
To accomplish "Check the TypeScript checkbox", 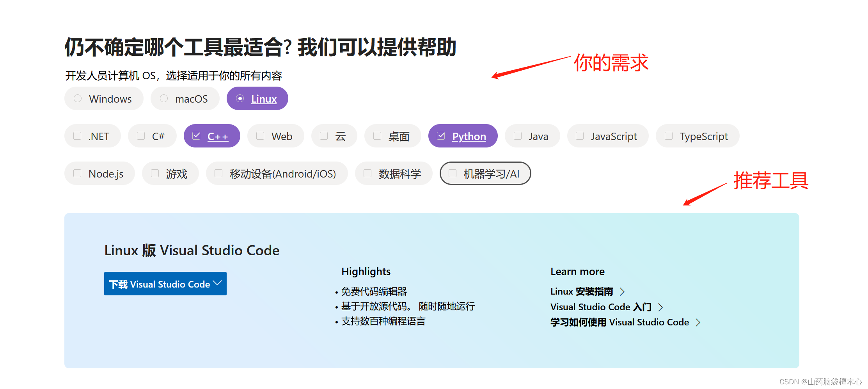I will pyautogui.click(x=698, y=136).
